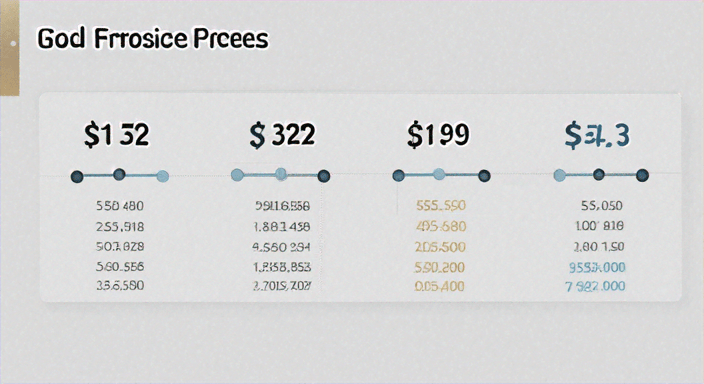This screenshot has width=704, height=384.
Task: Select the gold 555.590 value
Action: (x=441, y=206)
